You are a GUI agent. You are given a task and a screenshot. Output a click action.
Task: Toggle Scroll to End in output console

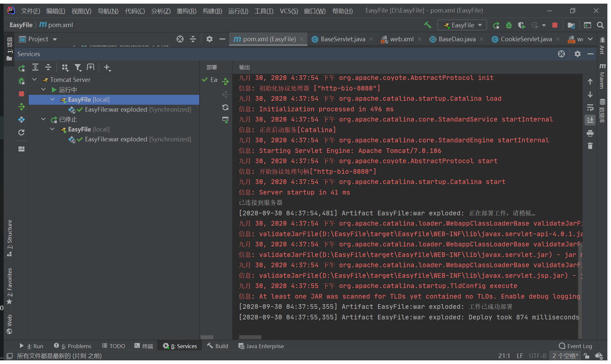click(590, 120)
